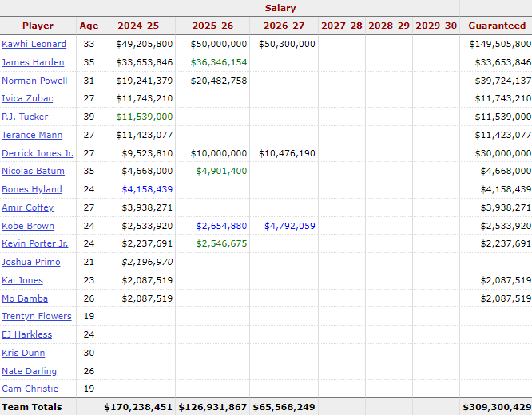Image resolution: width=532 pixels, height=415 pixels.
Task: Sort by the 2025-26 column header
Action: [212, 26]
